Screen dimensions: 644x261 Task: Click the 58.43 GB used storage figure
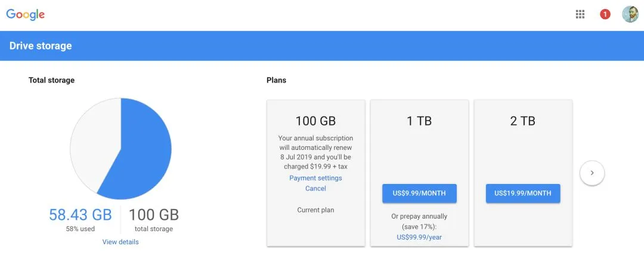(80, 215)
